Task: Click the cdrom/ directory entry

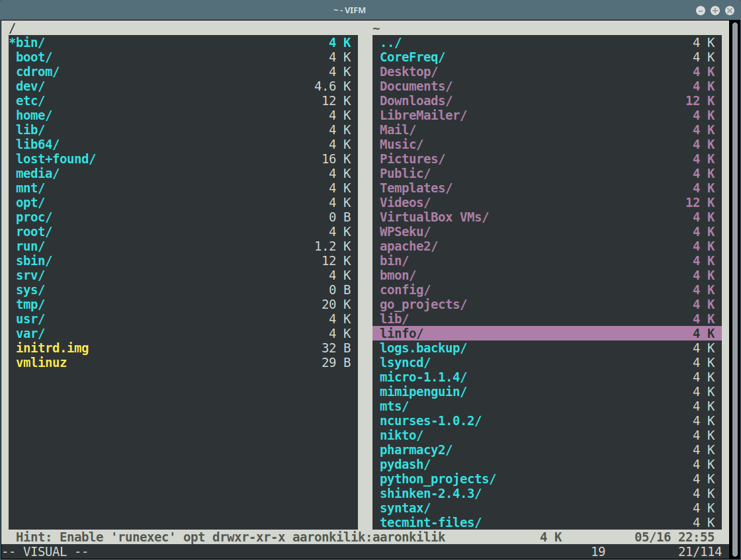Action: coord(183,72)
